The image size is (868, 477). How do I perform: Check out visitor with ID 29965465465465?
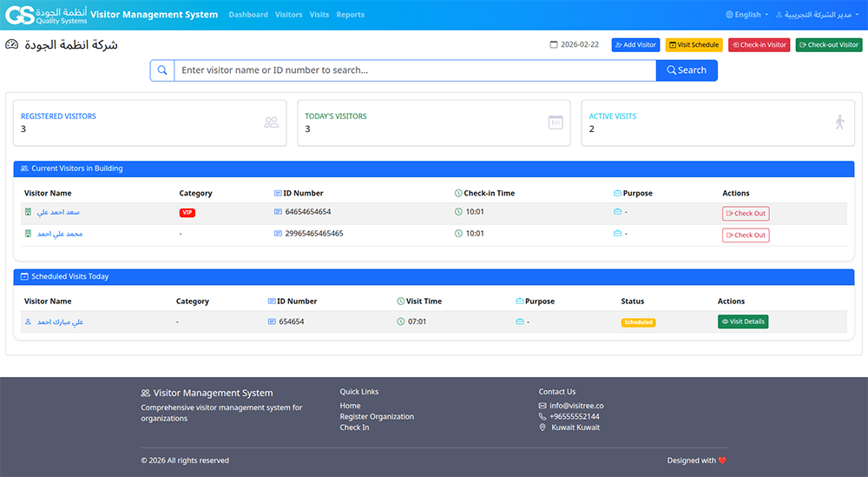click(746, 235)
